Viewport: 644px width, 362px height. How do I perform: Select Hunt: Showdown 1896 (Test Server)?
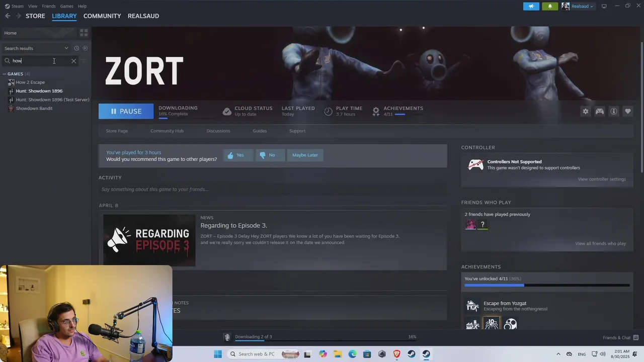[52, 100]
